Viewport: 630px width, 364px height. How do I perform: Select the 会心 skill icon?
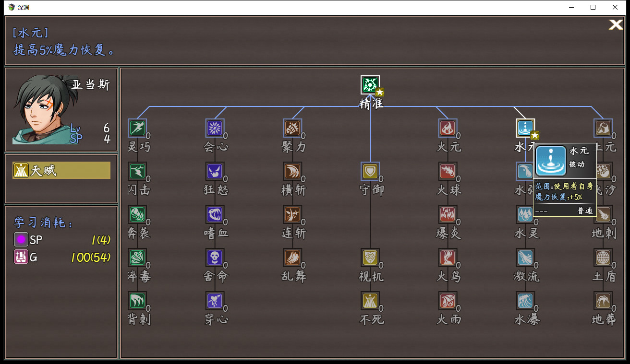point(215,128)
